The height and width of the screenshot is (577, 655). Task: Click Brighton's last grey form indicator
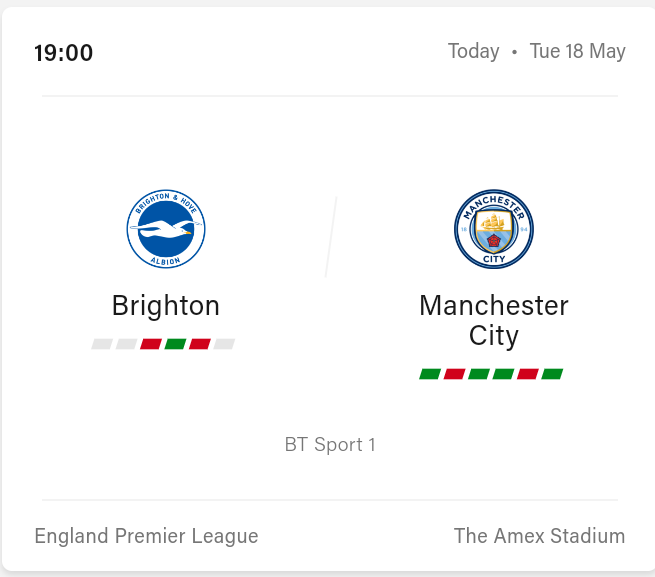click(224, 344)
